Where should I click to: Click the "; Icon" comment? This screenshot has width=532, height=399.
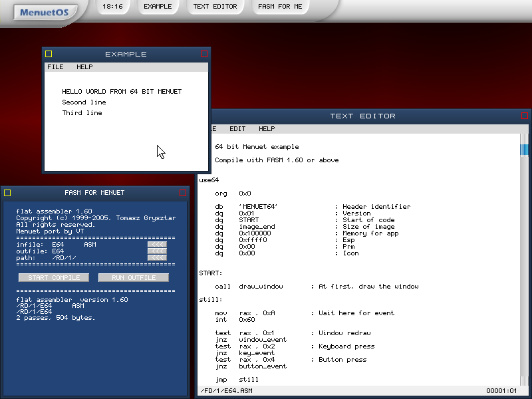tap(346, 253)
